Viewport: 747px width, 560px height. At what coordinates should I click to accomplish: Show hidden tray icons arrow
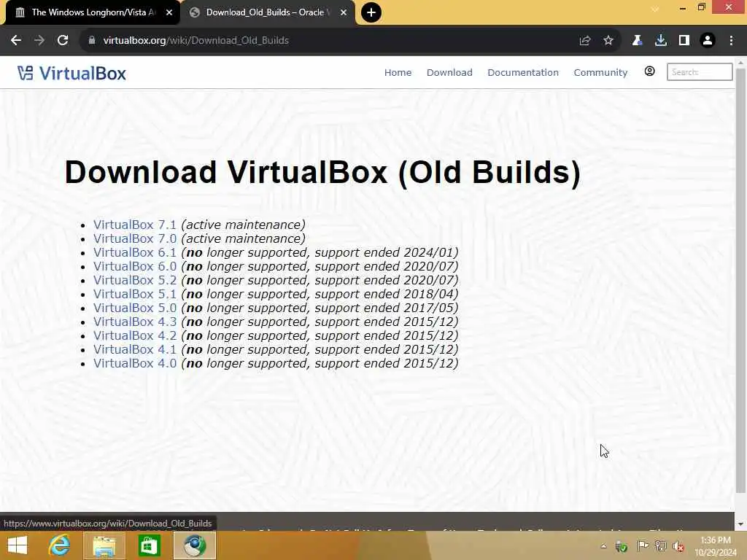603,546
